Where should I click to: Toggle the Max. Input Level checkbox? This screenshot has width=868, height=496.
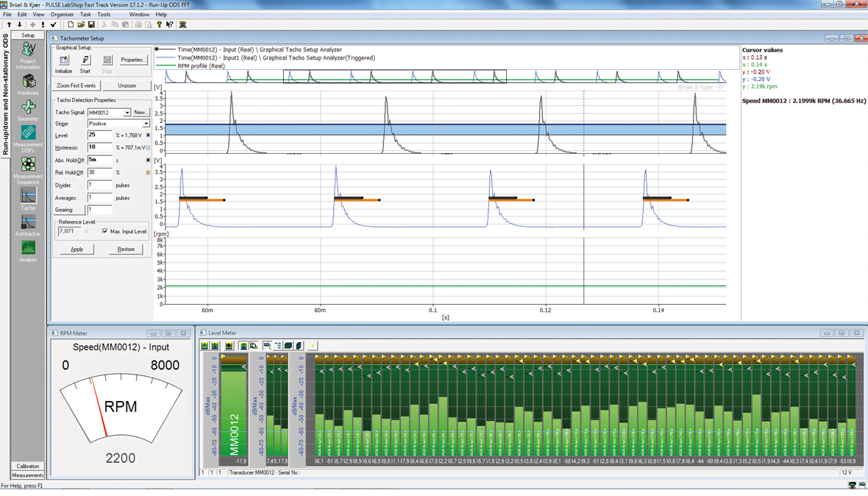(x=105, y=231)
